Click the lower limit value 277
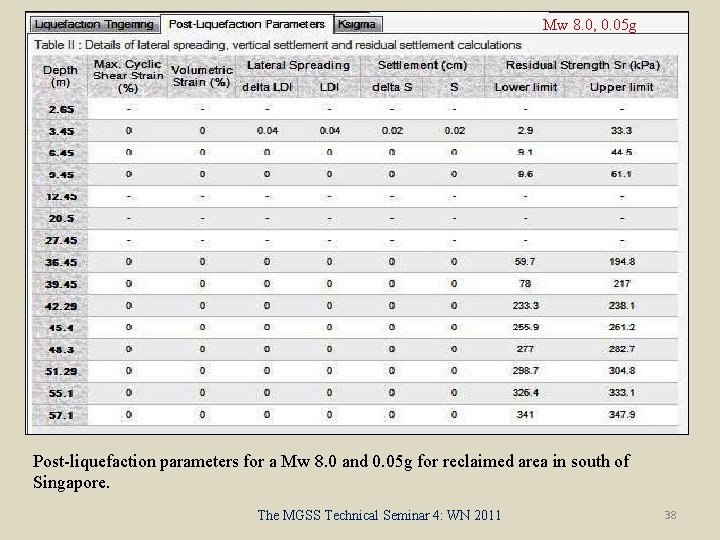Screen dimensions: 720x540 pyautogui.click(x=525, y=349)
